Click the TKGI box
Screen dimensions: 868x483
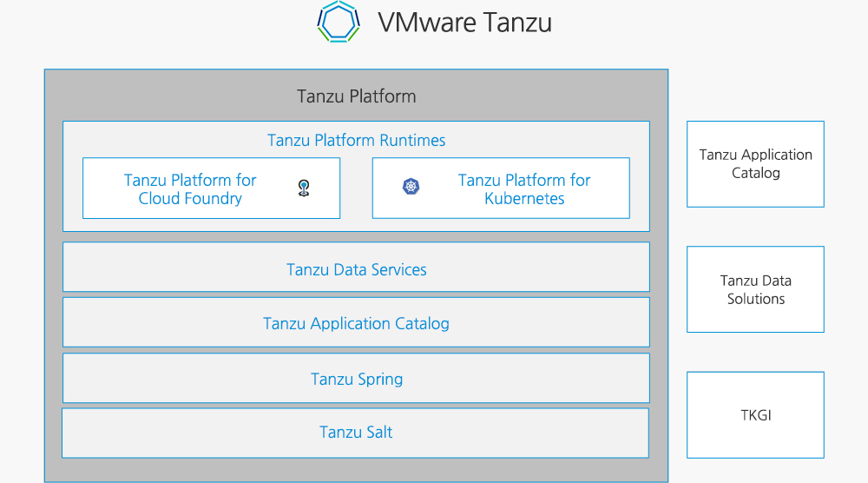point(756,415)
